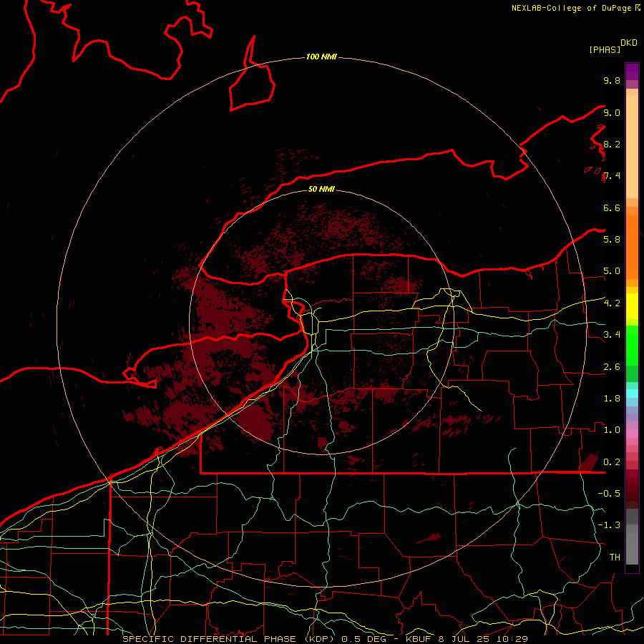Image resolution: width=644 pixels, height=644 pixels.
Task: Click the 1.0 value on color scale
Action: pos(612,429)
